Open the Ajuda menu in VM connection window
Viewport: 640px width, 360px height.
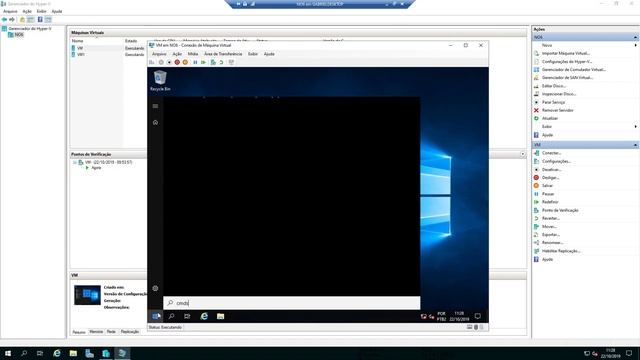(x=269, y=54)
